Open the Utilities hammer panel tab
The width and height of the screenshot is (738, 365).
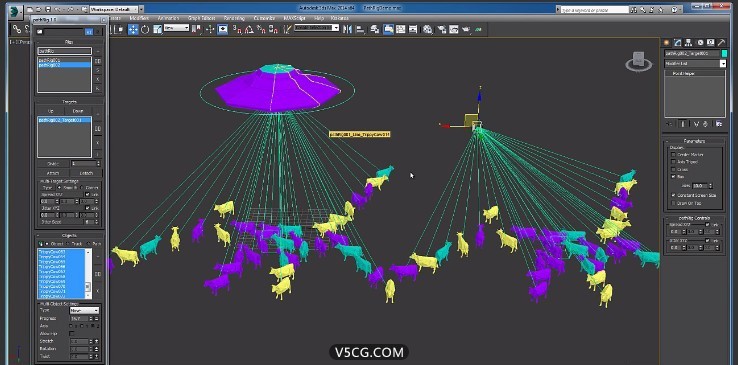pyautogui.click(x=721, y=42)
